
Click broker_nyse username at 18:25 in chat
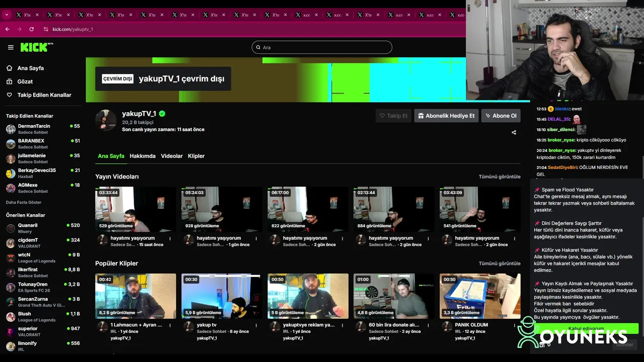point(561,140)
